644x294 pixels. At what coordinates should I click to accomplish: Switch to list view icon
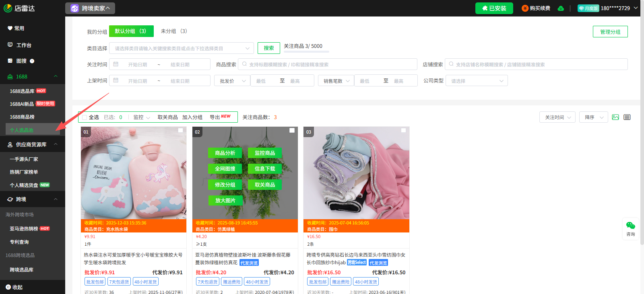coord(627,117)
